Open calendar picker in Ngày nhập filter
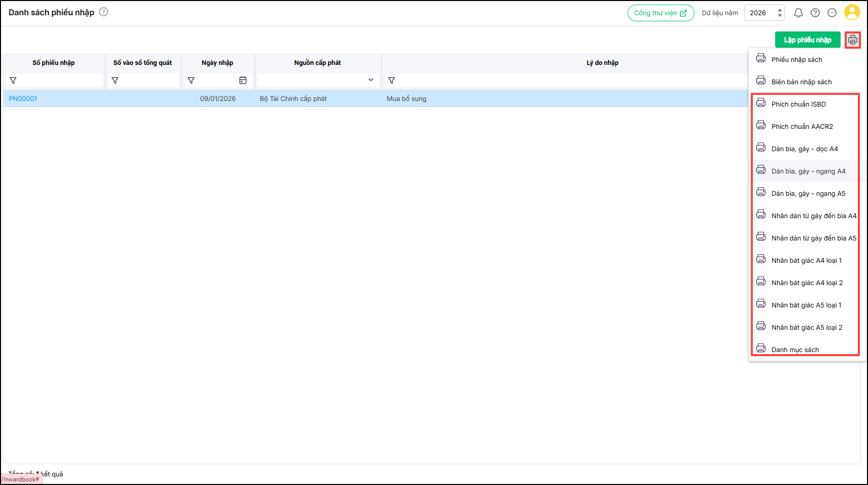This screenshot has height=485, width=868. pyautogui.click(x=243, y=80)
